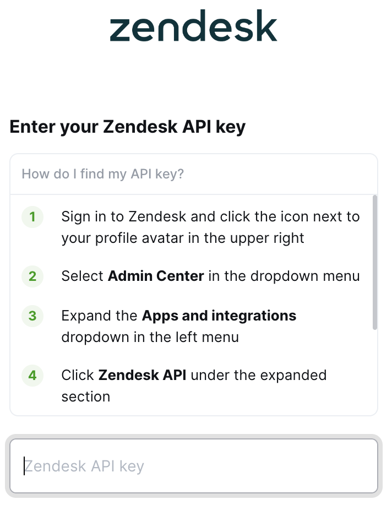Screen dimensions: 392x532
Task: Click the instructions panel scrollbar thumb
Action: [375, 262]
